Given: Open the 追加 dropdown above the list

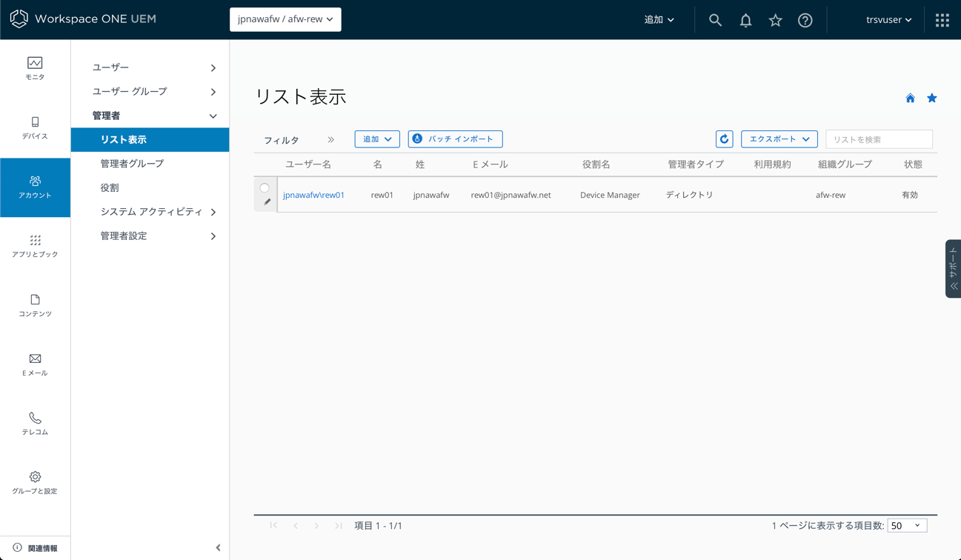Looking at the screenshot, I should coord(377,139).
